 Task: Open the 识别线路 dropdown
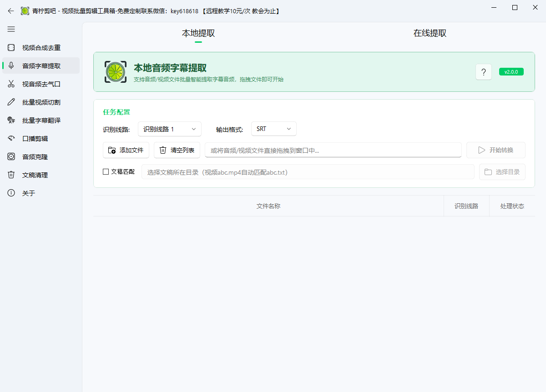[x=170, y=129]
